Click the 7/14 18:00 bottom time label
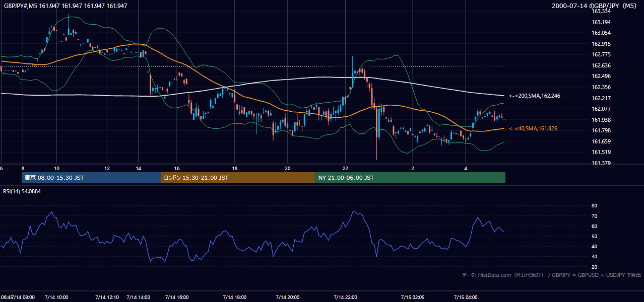 tap(234, 297)
